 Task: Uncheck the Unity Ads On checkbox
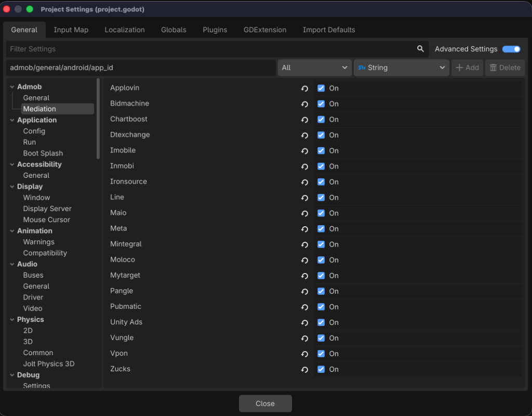pos(321,322)
